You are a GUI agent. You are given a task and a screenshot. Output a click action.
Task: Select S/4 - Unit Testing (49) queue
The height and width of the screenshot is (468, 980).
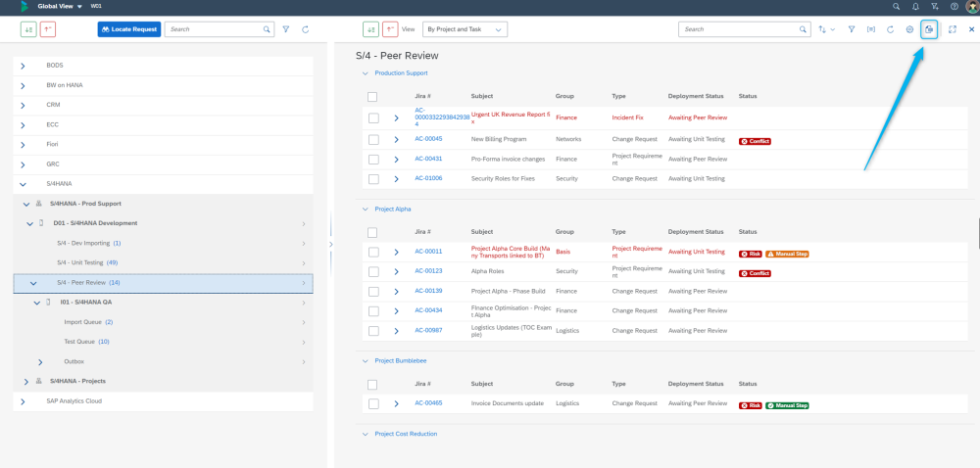pyautogui.click(x=88, y=262)
